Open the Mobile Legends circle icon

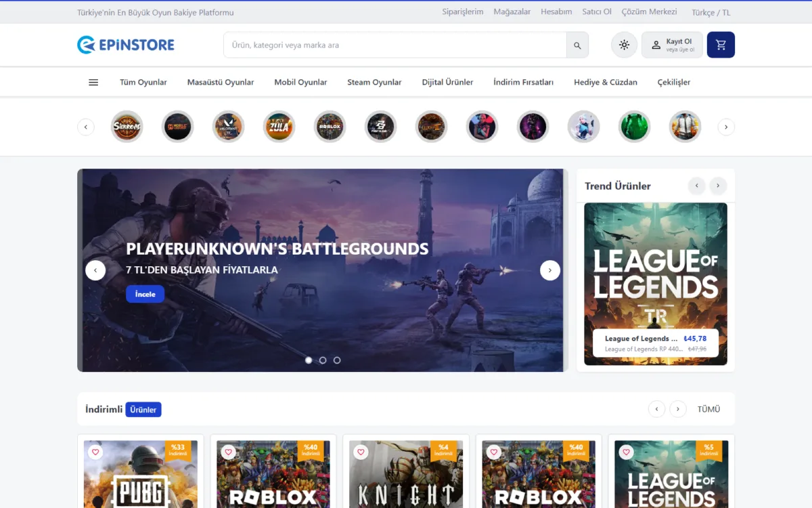178,127
